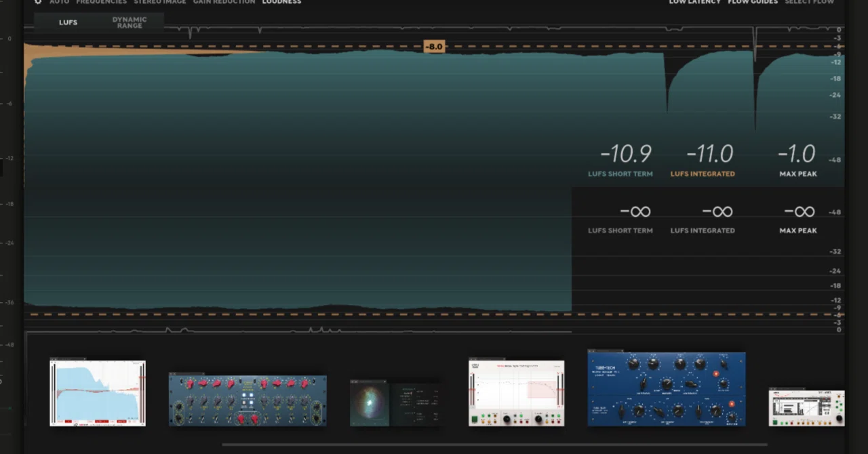Open the light-blue spectrum analyzer plugin thumbnail
The height and width of the screenshot is (454, 868).
pos(98,392)
